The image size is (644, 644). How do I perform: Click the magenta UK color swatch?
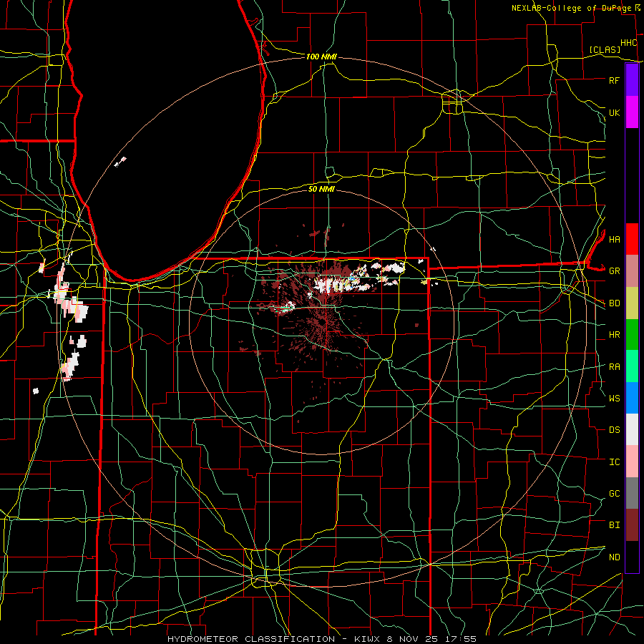coord(632,112)
